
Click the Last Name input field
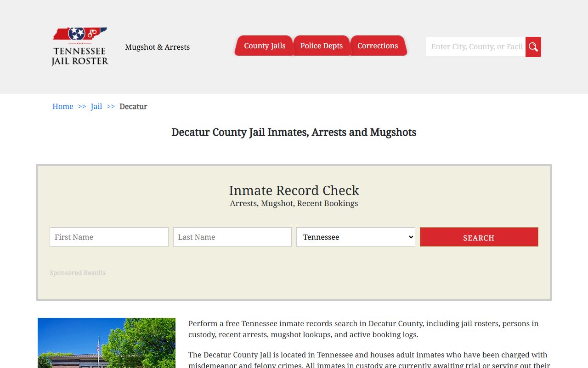pyautogui.click(x=232, y=237)
